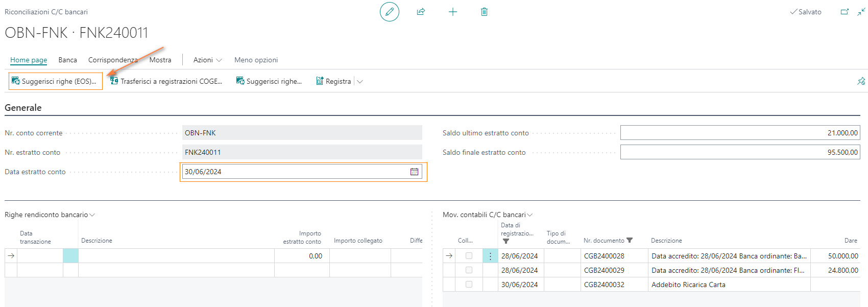Click Riconciliazioni C/C bancari breadcrumb
This screenshot has width=868, height=307.
pos(46,12)
